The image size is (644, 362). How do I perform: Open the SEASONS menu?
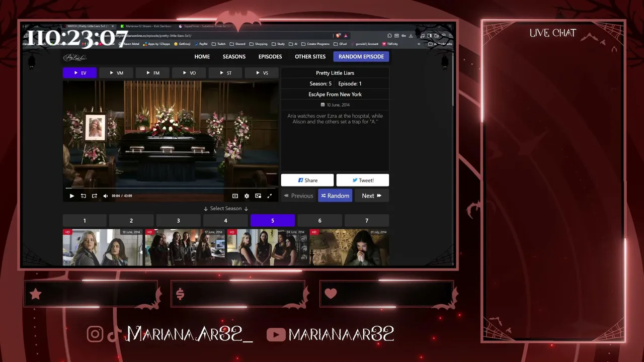[234, 57]
